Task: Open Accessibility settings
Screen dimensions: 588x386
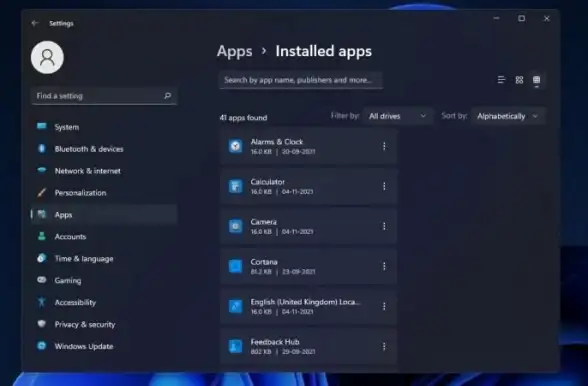Action: pyautogui.click(x=104, y=302)
